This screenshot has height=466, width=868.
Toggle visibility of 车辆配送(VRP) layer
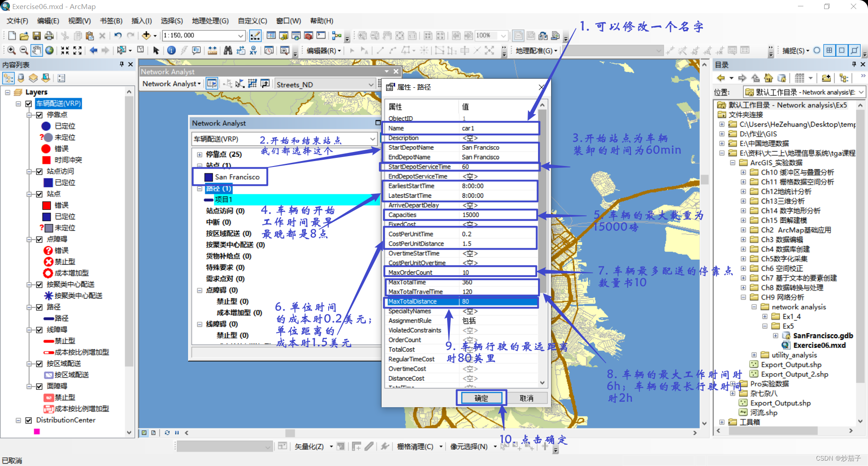point(28,104)
